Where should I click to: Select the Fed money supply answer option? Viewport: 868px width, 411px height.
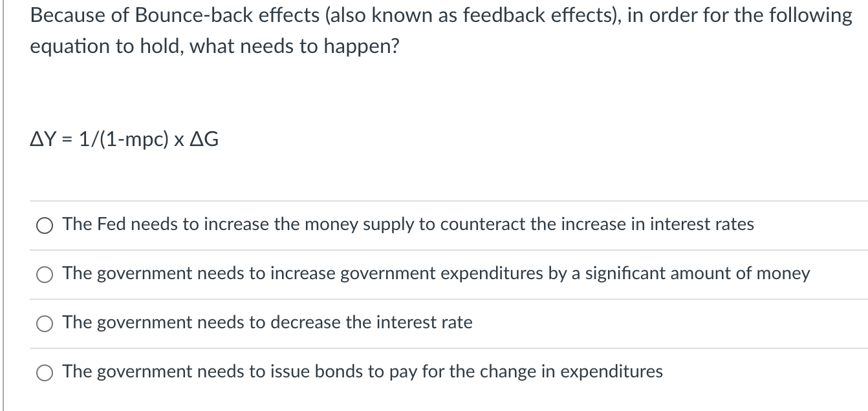(407, 224)
